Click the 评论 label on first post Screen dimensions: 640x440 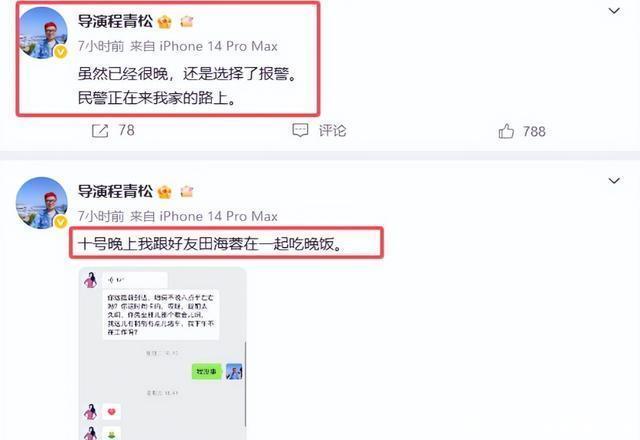tap(332, 131)
